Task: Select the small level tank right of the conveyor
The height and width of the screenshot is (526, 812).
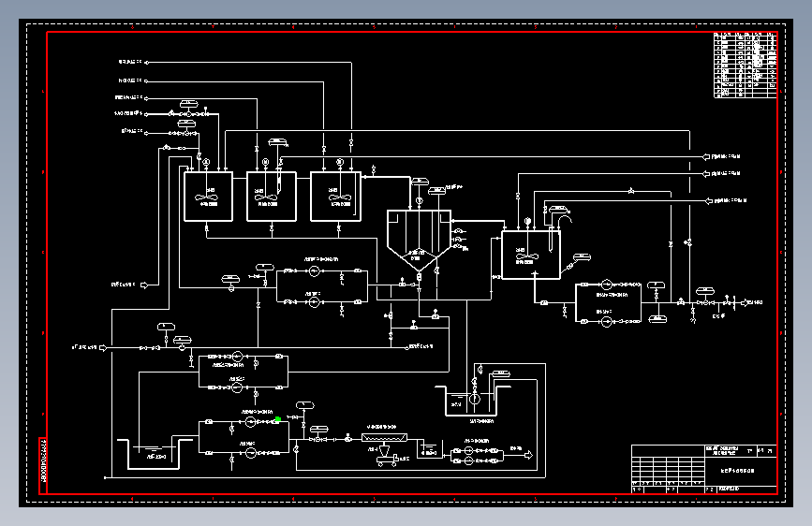Action: [428, 449]
